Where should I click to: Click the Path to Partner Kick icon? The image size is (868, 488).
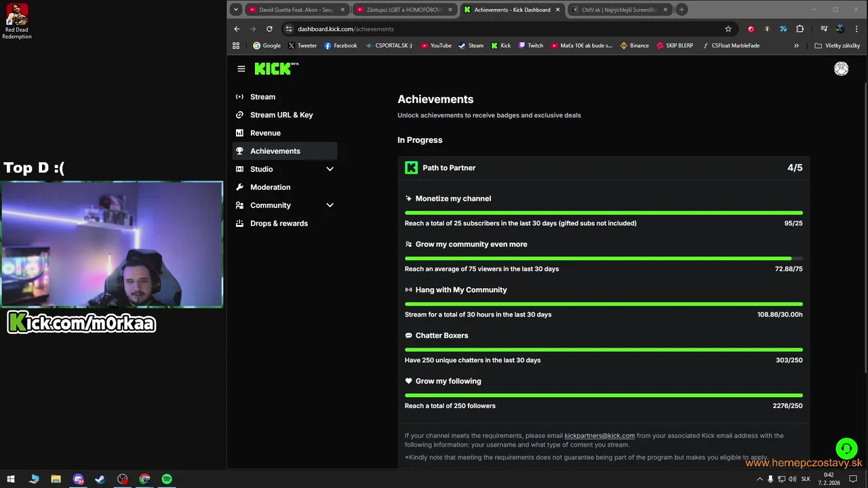tap(411, 168)
